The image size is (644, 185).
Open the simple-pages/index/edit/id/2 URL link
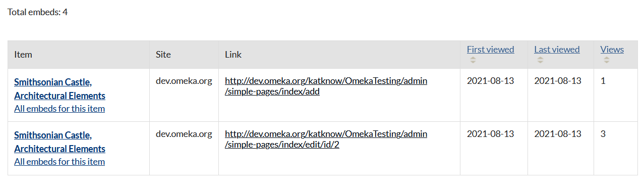(326, 139)
